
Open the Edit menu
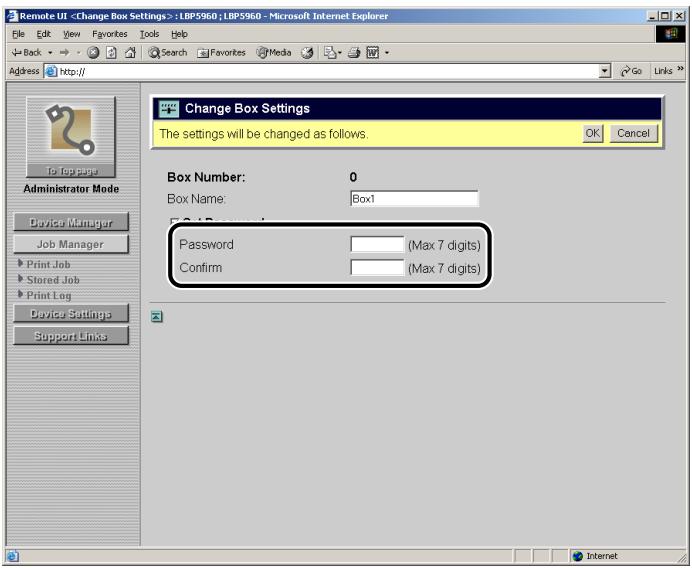[43, 34]
